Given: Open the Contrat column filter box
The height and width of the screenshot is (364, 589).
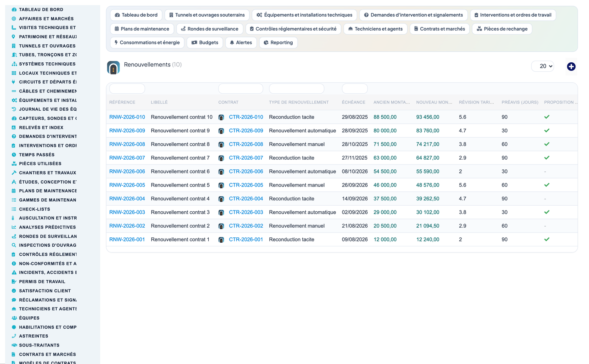Looking at the screenshot, I should [240, 88].
